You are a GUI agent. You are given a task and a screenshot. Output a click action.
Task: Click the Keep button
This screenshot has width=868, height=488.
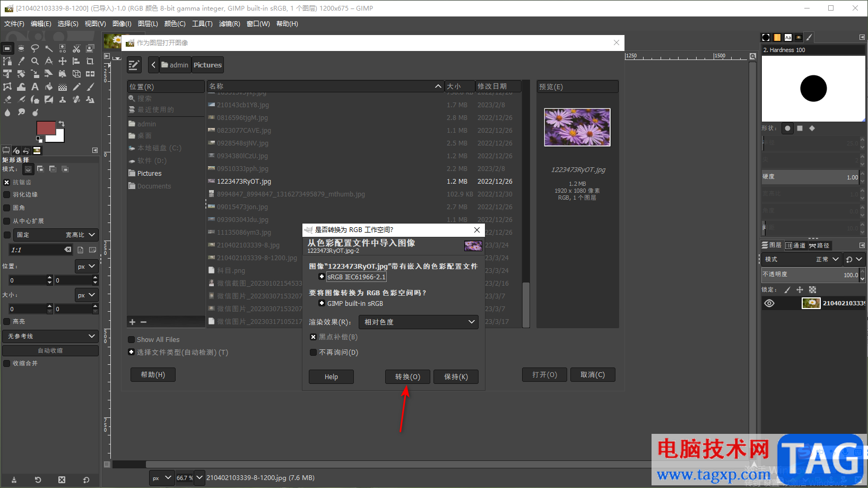tap(456, 376)
